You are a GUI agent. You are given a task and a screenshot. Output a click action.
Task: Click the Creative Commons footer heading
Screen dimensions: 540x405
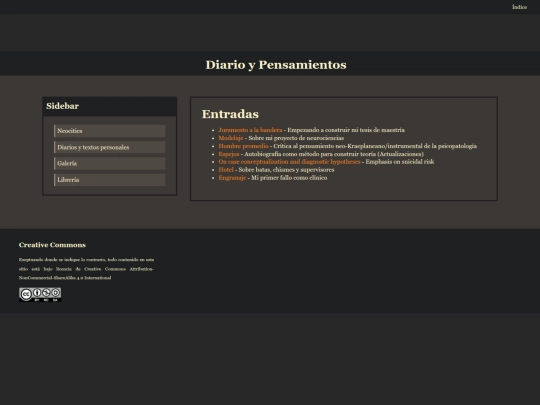pyautogui.click(x=52, y=245)
